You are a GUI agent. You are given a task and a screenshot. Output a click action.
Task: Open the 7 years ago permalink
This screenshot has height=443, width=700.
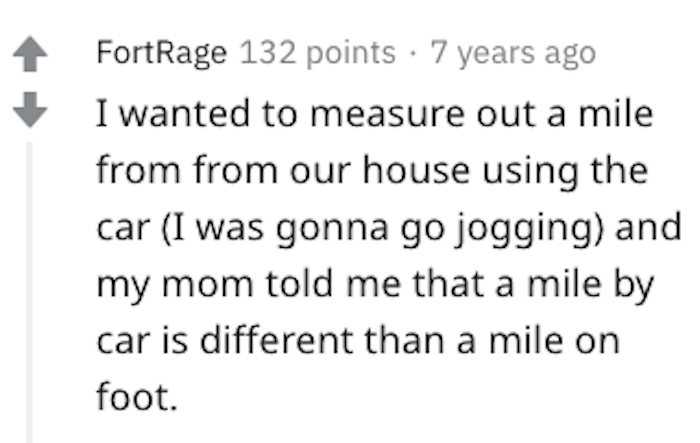[512, 54]
